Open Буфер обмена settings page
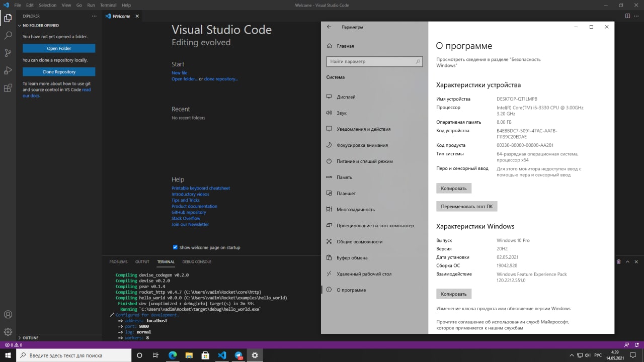The image size is (644, 362). 374,257
